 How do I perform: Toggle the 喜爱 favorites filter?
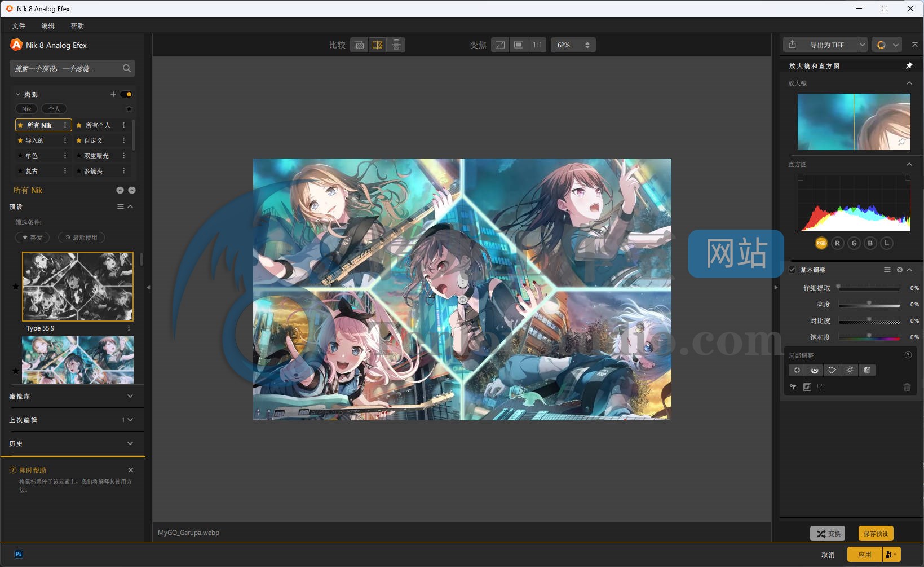(x=32, y=238)
